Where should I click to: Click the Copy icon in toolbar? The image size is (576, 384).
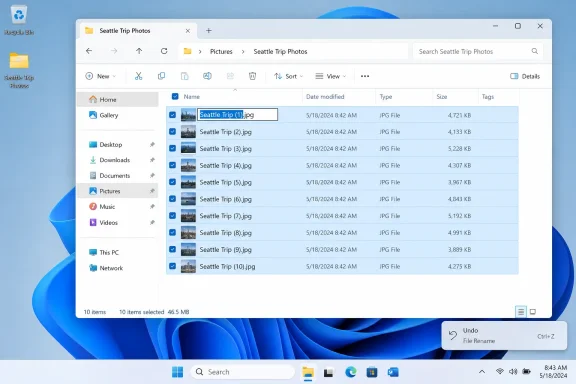point(161,76)
